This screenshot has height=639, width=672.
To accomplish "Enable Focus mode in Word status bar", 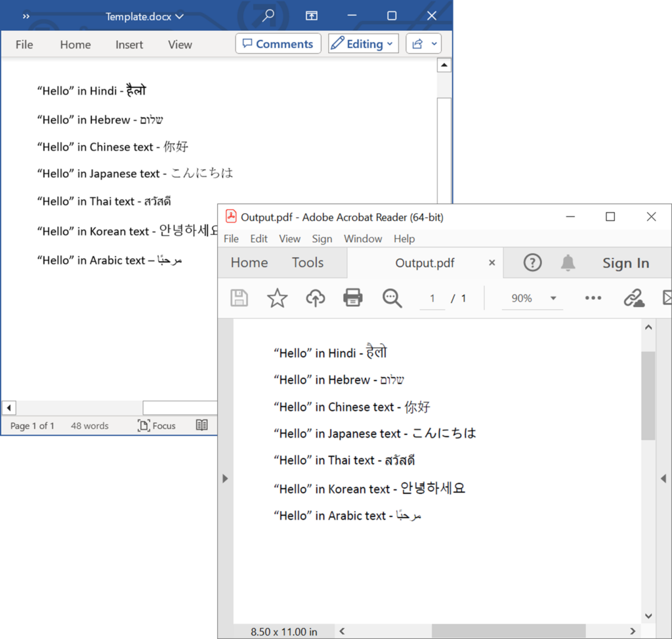I will 156,425.
